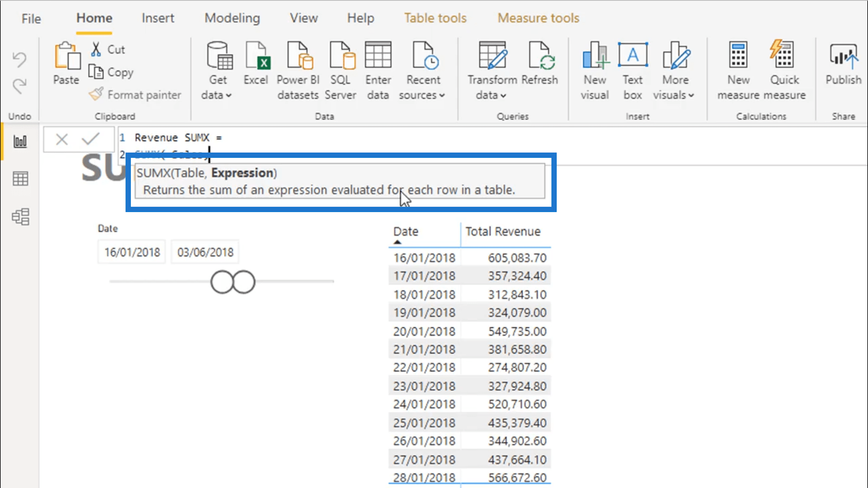This screenshot has height=488, width=868.
Task: Click the Cut scissors icon
Action: [96, 49]
